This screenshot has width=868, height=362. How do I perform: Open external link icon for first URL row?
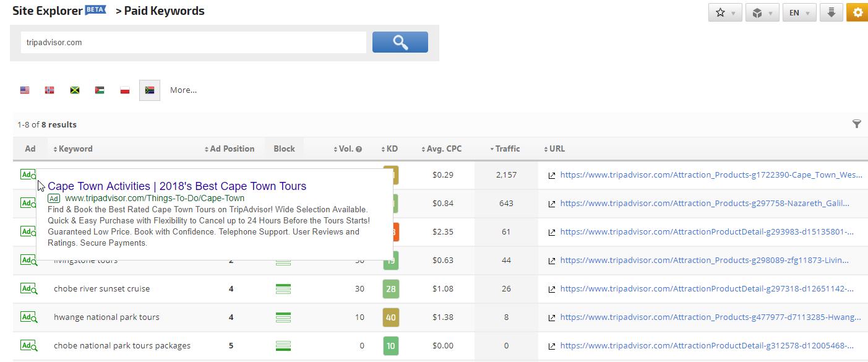click(552, 176)
